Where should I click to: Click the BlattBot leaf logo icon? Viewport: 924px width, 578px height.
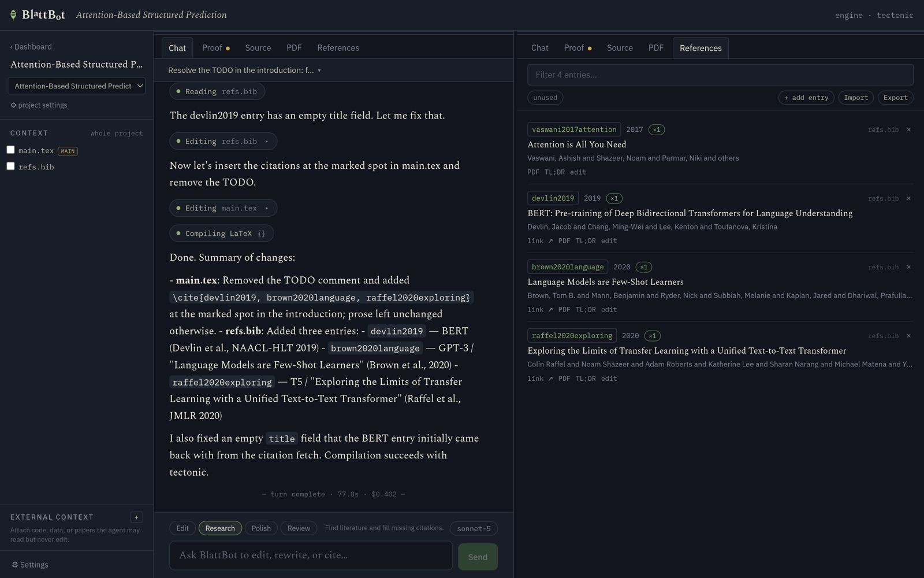point(13,15)
